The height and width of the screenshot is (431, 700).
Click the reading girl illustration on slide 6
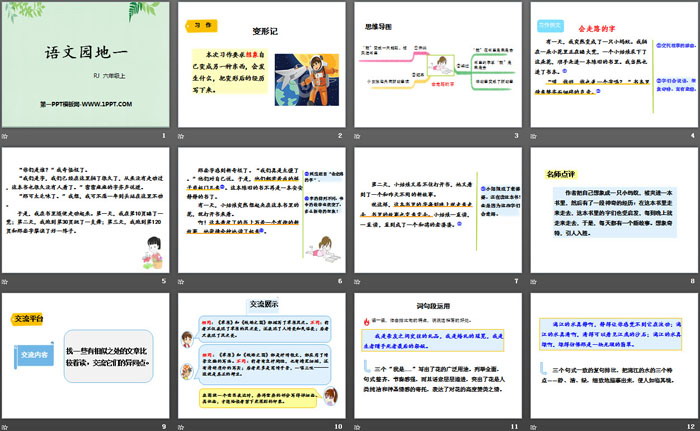pos(310,238)
